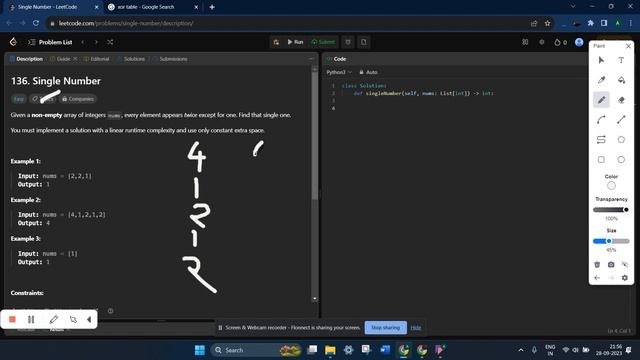Select the cursor pointer tool in Paint panel
This screenshot has width=640, height=360.
(601, 60)
